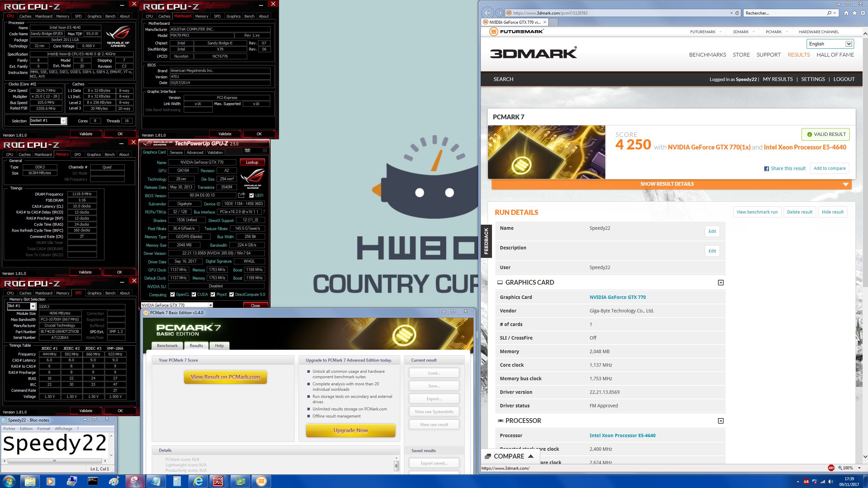
Task: Click Add to compare button
Action: coord(829,168)
